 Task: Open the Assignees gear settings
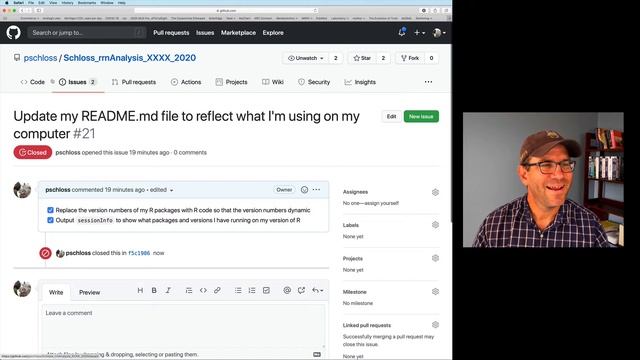pos(436,192)
